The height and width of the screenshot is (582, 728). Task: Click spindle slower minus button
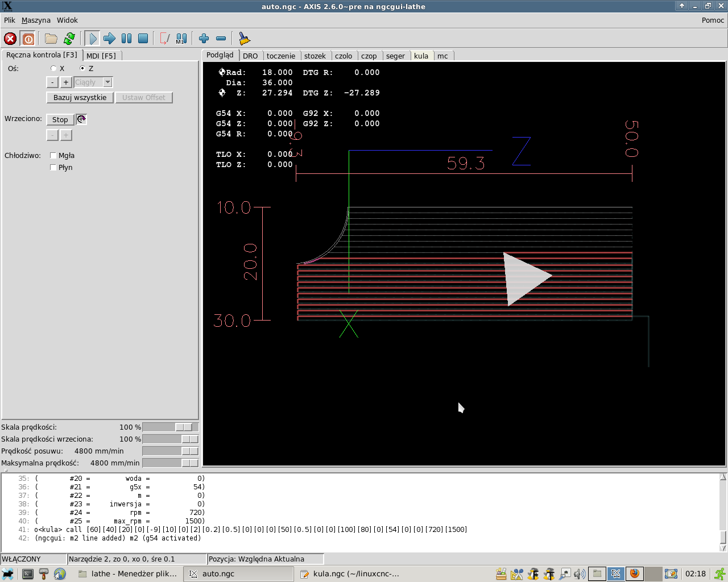52,135
